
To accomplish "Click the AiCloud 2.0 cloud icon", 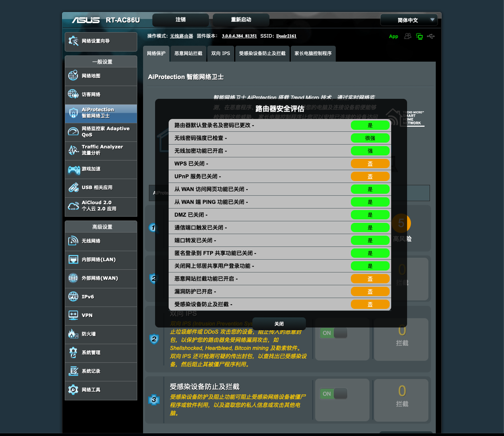I will click(73, 206).
